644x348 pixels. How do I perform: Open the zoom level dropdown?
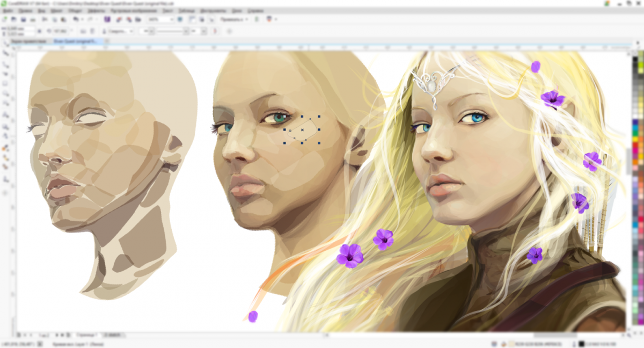[x=172, y=19]
